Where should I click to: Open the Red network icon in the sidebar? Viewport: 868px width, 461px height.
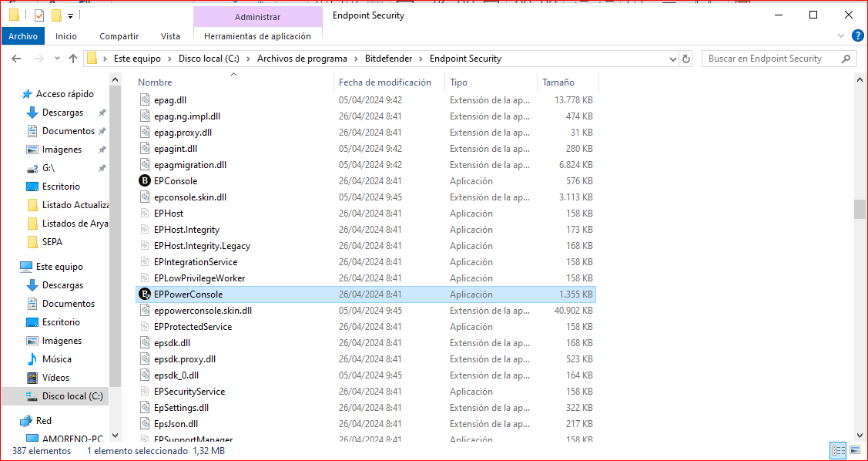(x=26, y=421)
